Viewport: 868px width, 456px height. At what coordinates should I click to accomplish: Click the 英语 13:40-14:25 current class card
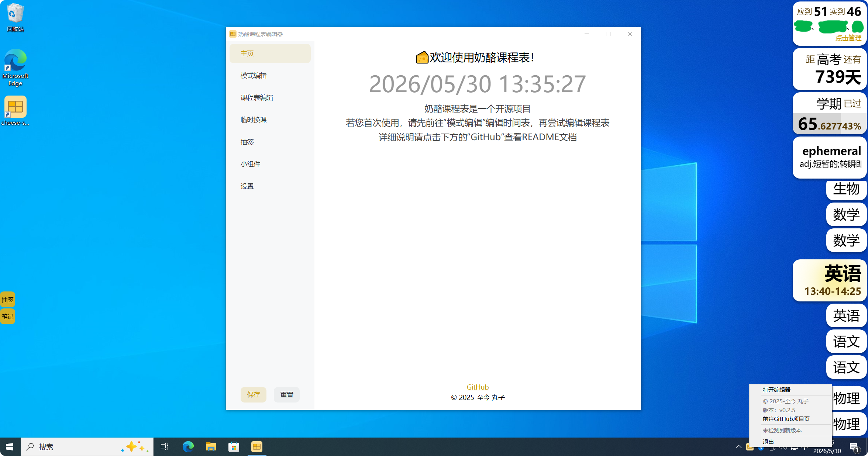pos(830,280)
